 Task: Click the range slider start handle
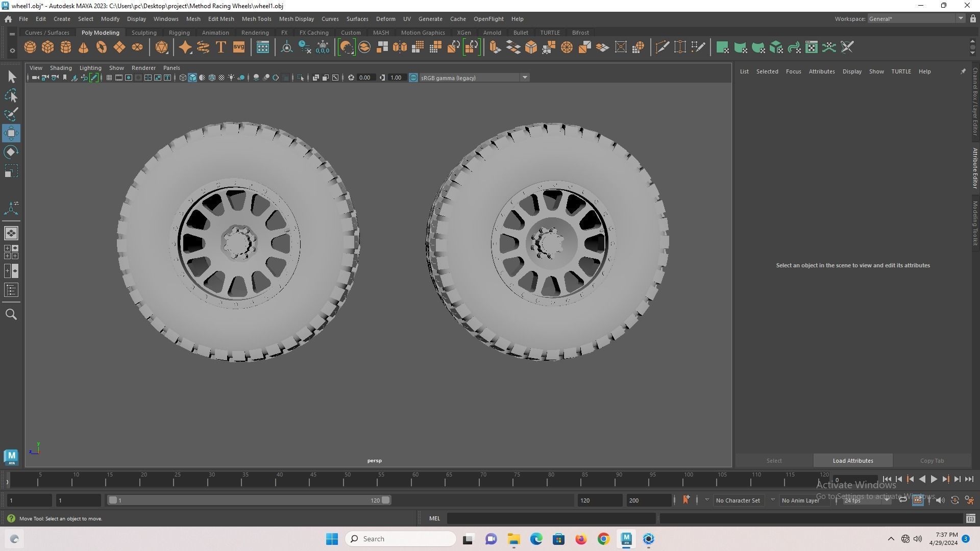[x=113, y=500]
